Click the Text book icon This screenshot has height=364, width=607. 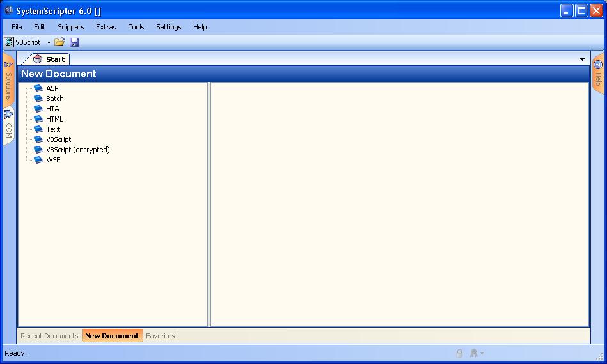point(38,129)
